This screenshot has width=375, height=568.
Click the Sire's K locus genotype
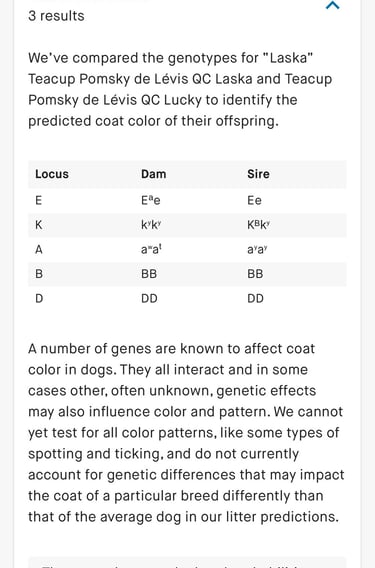[259, 225]
